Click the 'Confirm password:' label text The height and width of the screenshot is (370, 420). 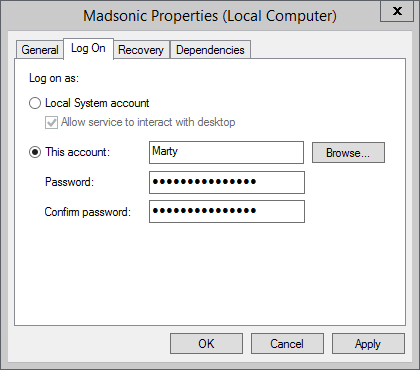(x=88, y=212)
